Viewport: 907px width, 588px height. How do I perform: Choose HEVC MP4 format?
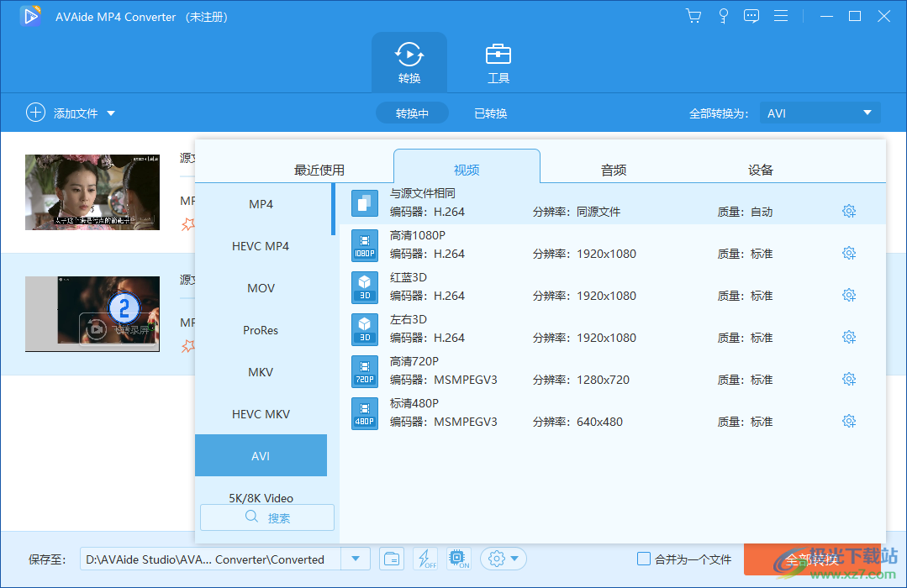pyautogui.click(x=261, y=246)
